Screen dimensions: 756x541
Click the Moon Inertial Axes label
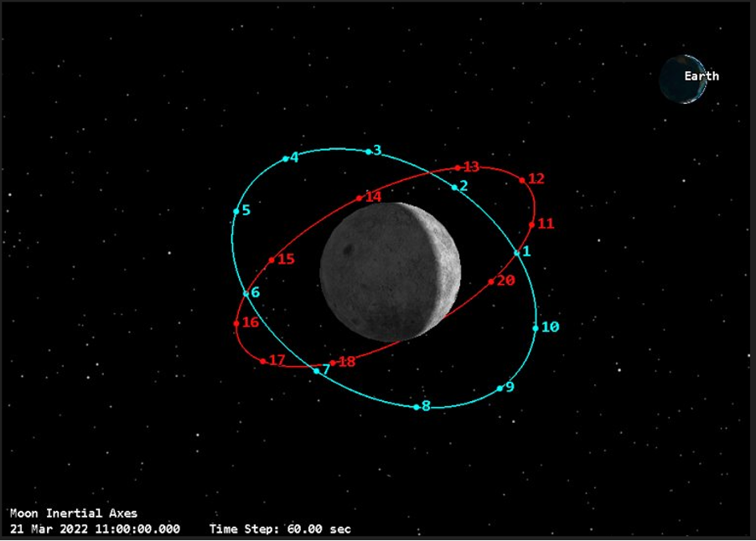pyautogui.click(x=74, y=513)
